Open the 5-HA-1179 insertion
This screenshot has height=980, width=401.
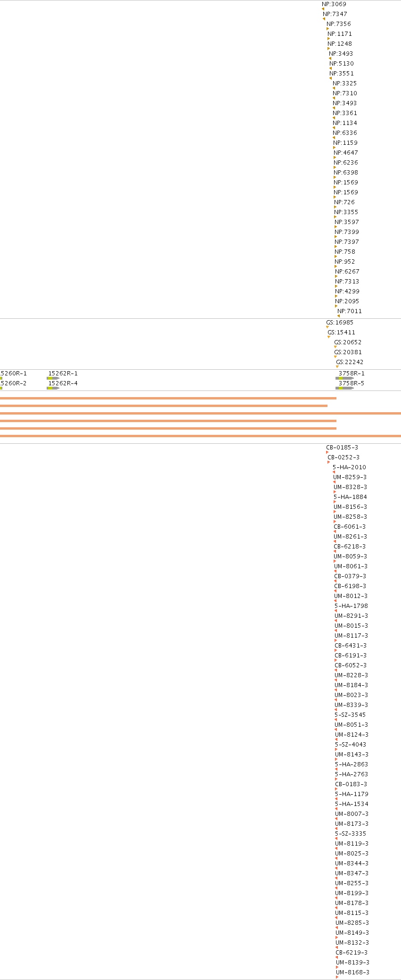352,794
